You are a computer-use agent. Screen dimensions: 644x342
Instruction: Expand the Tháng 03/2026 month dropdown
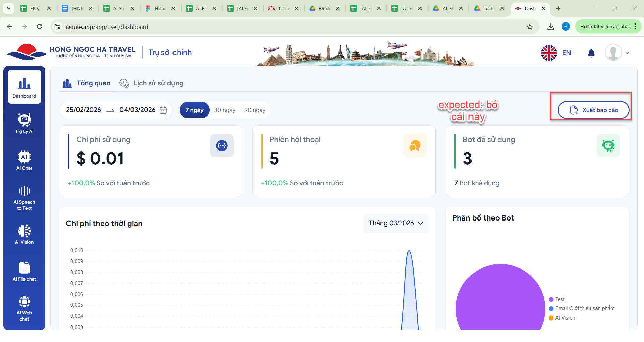point(396,223)
